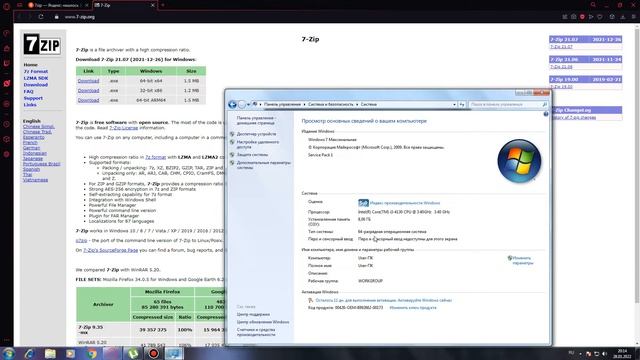Viewport: 640px width, 360px height.
Task: Expand Control Panel breadcrumb chevron
Action: [304, 104]
